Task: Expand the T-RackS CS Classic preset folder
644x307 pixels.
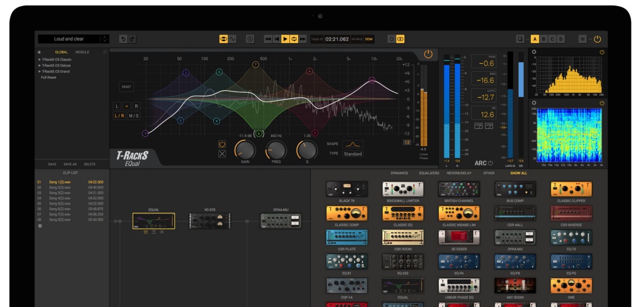Action: (x=40, y=60)
